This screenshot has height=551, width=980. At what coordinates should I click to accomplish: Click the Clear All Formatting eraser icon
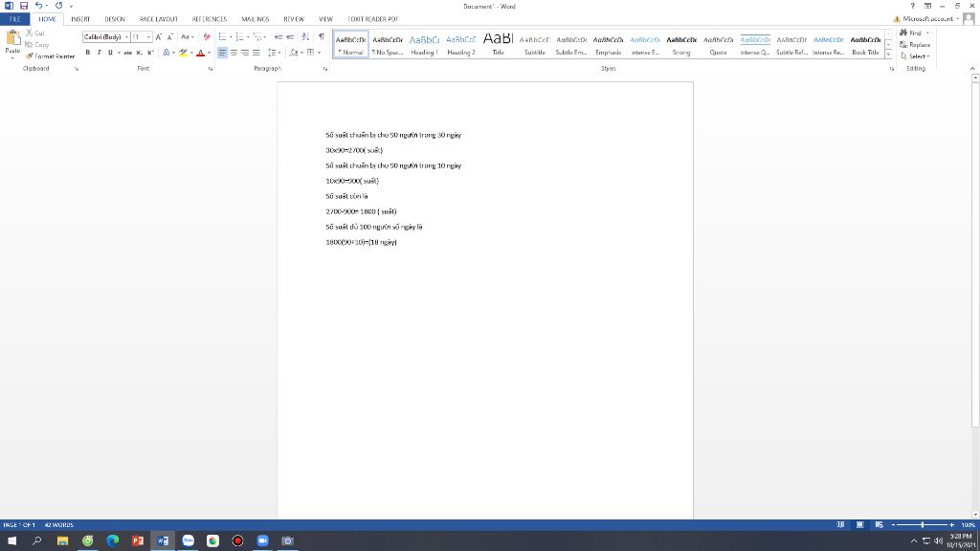(x=208, y=36)
